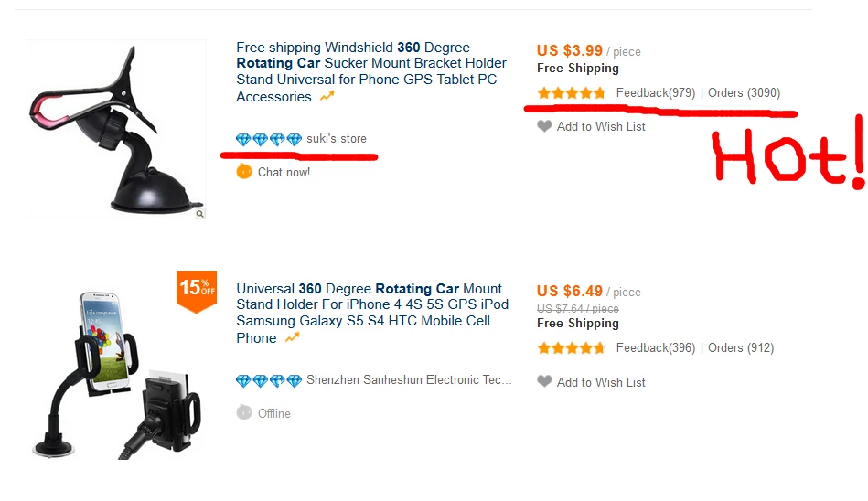Click diamond icons beside Shenzhen Sanheshun store
868x501 pixels.
coord(268,380)
